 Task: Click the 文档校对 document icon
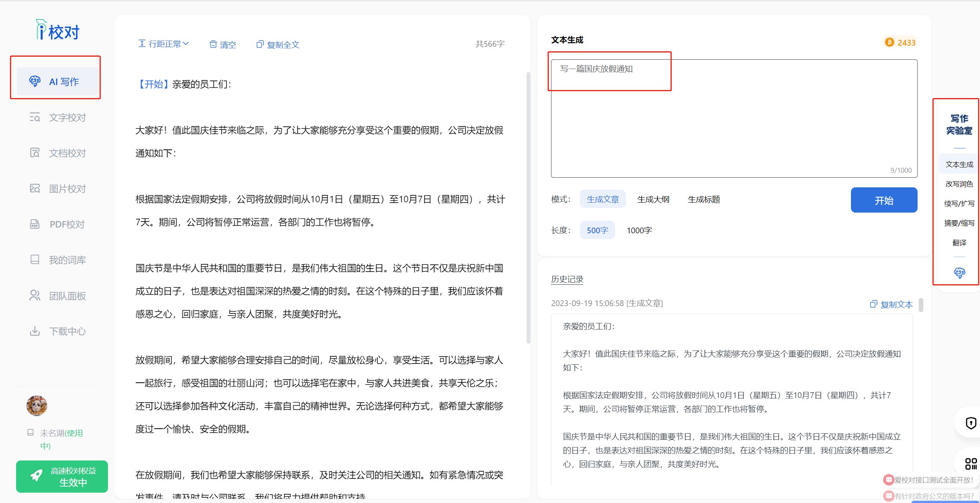tap(35, 152)
